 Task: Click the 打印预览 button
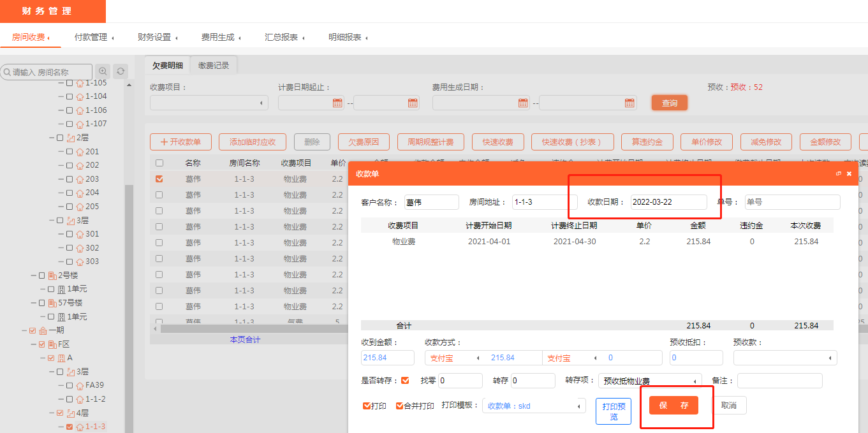coord(613,411)
